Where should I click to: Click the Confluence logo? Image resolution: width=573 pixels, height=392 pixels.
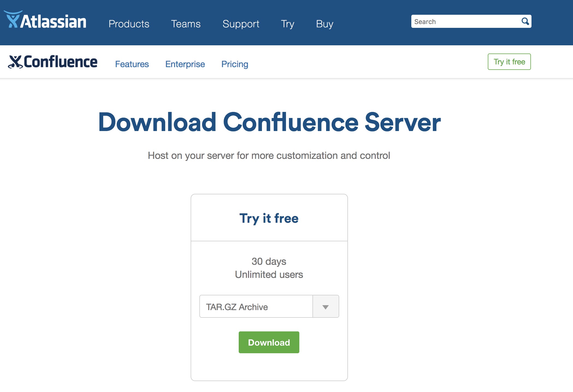(53, 62)
